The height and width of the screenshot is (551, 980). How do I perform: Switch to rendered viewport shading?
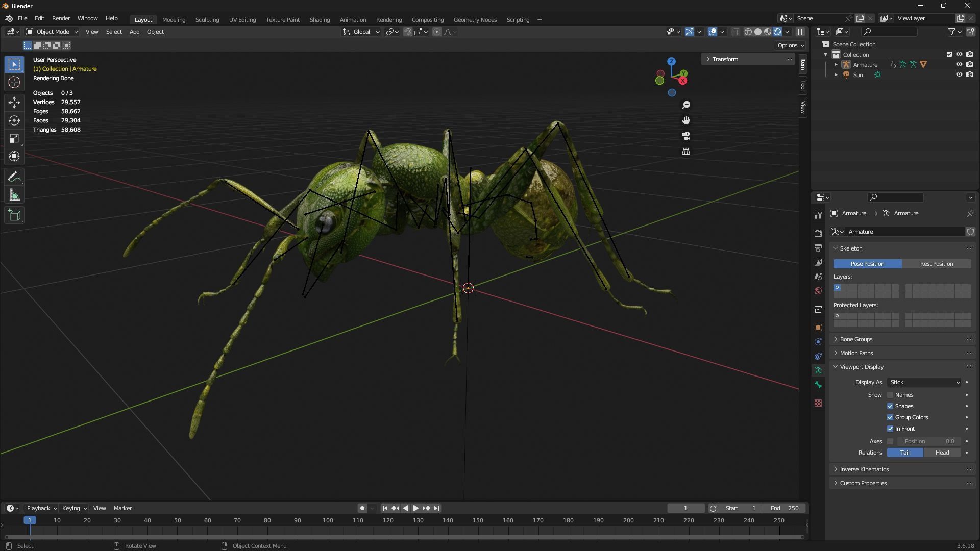[777, 32]
